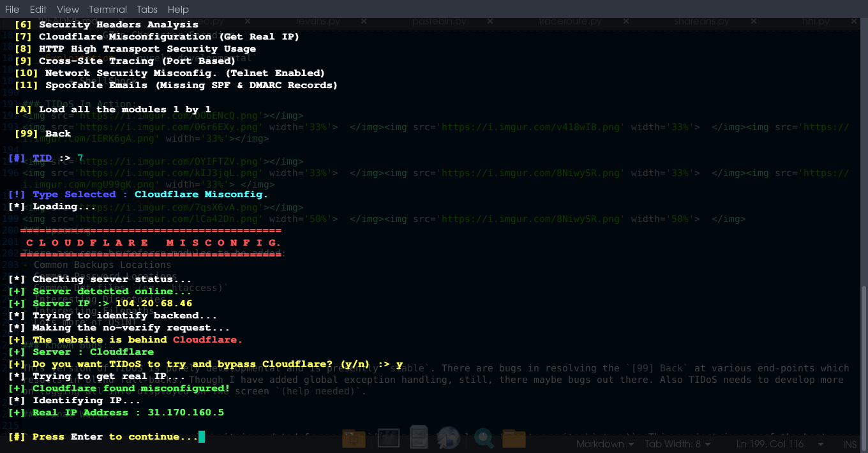Open the application finder magnifier icon
The width and height of the screenshot is (868, 453).
[x=483, y=438]
